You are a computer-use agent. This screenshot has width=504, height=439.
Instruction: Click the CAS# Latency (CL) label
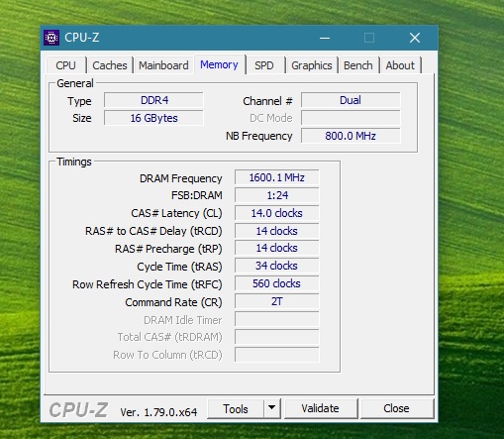[176, 213]
